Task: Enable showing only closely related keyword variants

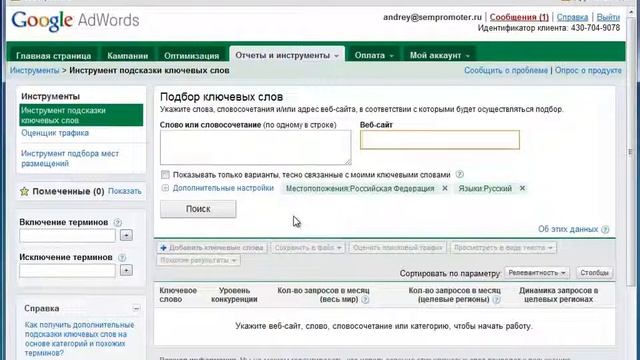Action: [165, 175]
